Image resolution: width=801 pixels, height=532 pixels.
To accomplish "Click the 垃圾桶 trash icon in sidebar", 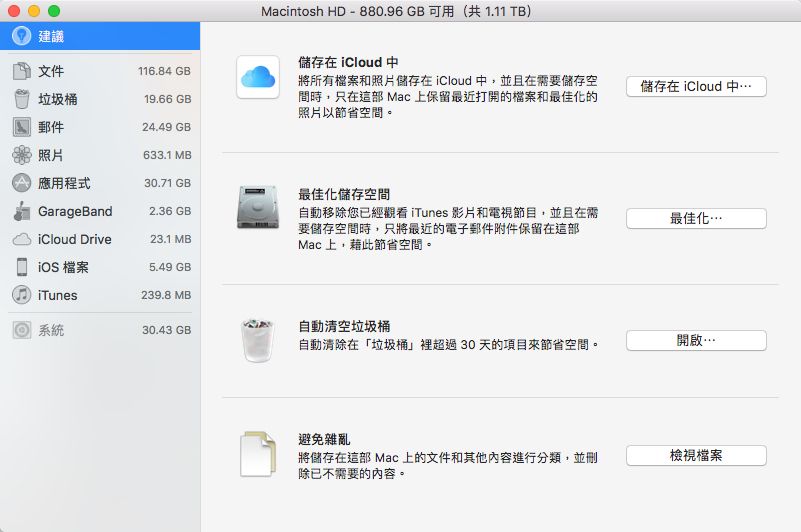I will (21, 99).
